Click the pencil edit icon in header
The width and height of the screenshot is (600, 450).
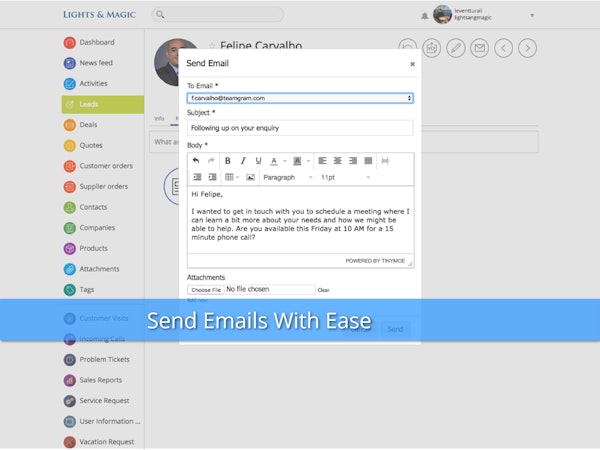click(455, 48)
